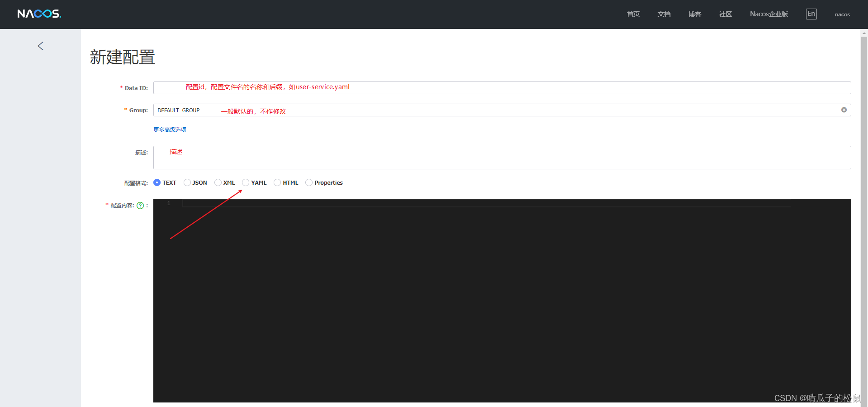
Task: Open the nacos user menu
Action: (842, 14)
